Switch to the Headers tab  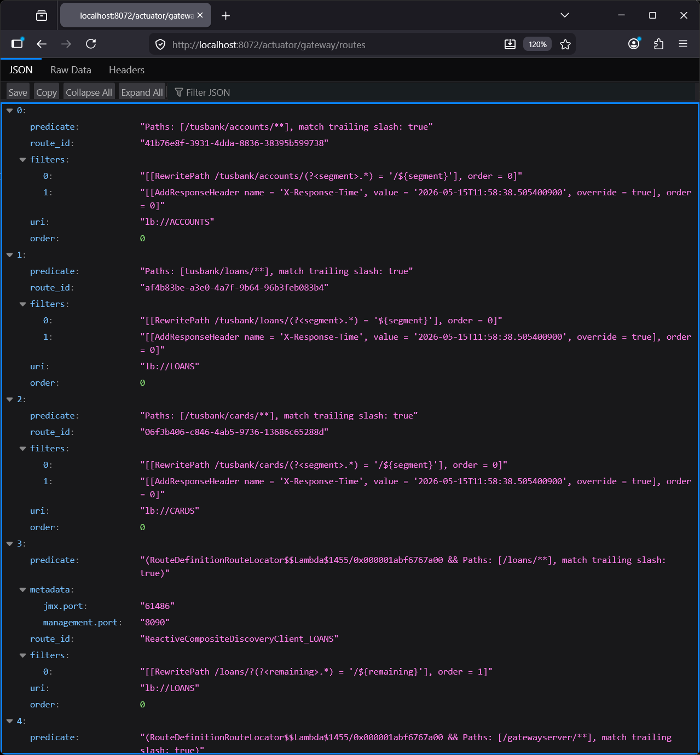[126, 70]
